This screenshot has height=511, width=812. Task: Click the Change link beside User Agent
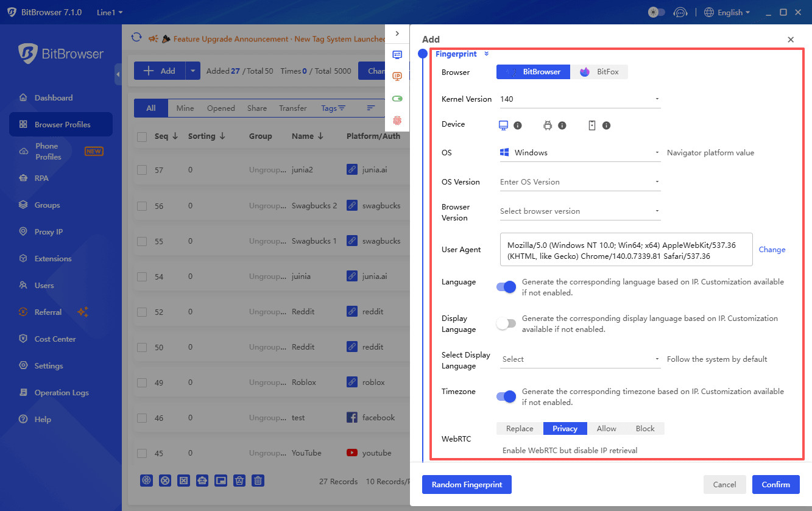tap(772, 250)
